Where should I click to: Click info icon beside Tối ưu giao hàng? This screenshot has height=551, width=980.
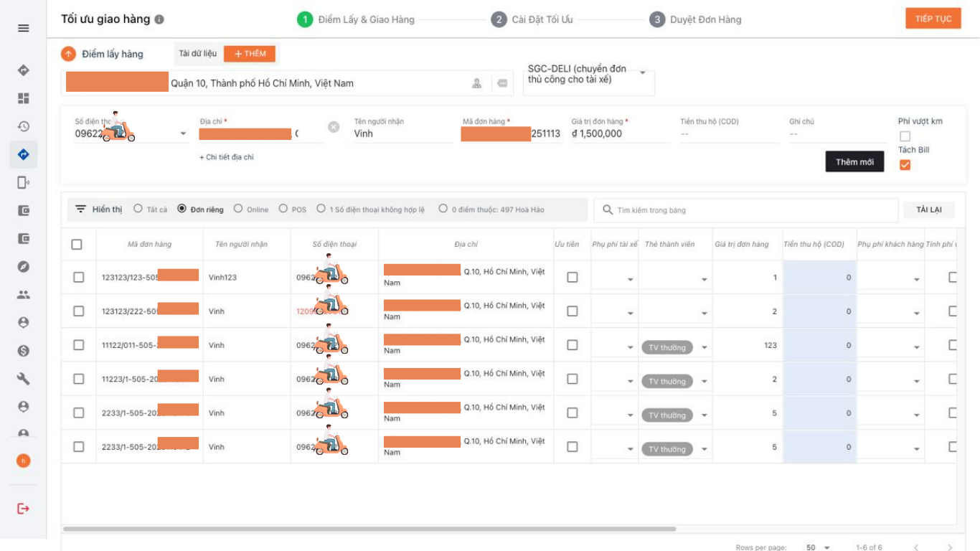pyautogui.click(x=159, y=19)
